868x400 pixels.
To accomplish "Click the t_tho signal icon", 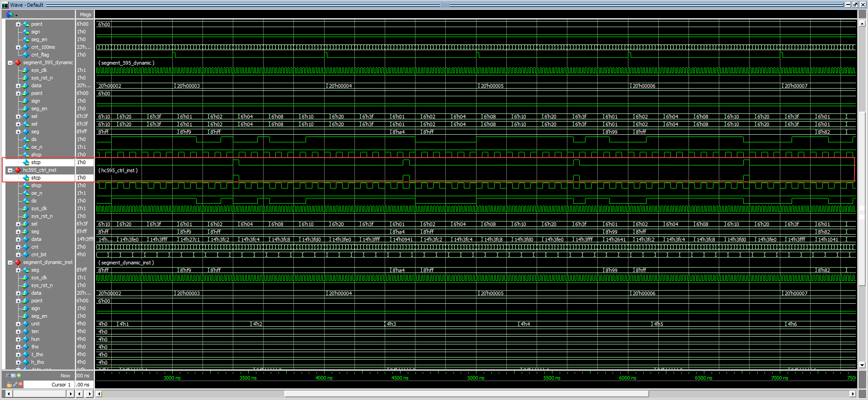I will [26, 354].
